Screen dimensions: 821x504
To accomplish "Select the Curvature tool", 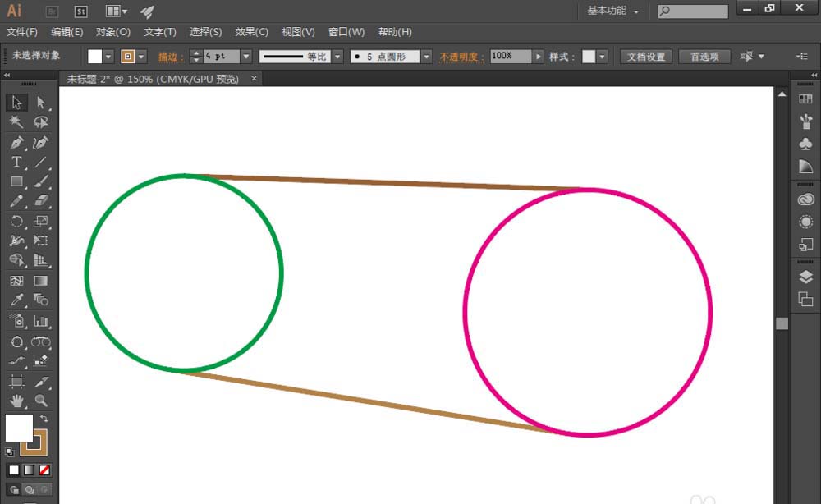I will [x=41, y=142].
